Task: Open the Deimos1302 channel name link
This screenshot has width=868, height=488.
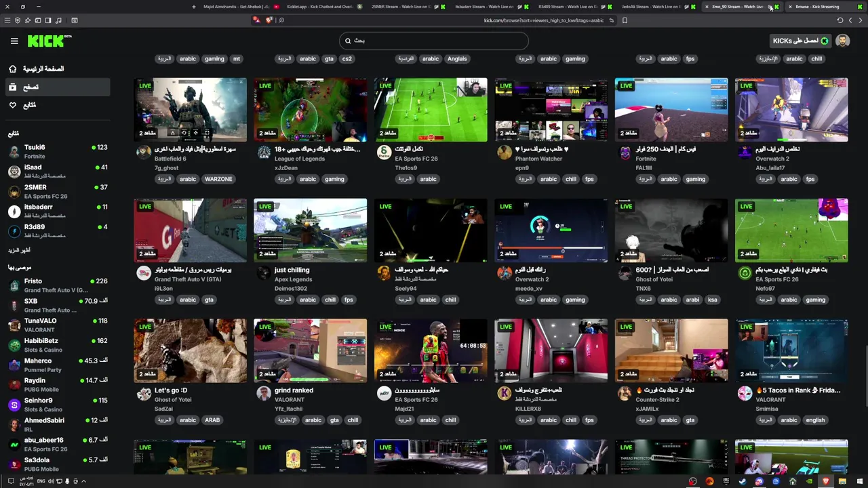Action: (290, 289)
